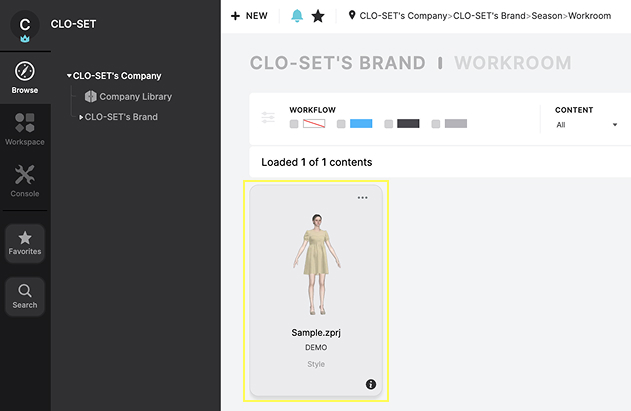Click the blue workflow swatch
Image resolution: width=631 pixels, height=411 pixels.
point(361,124)
